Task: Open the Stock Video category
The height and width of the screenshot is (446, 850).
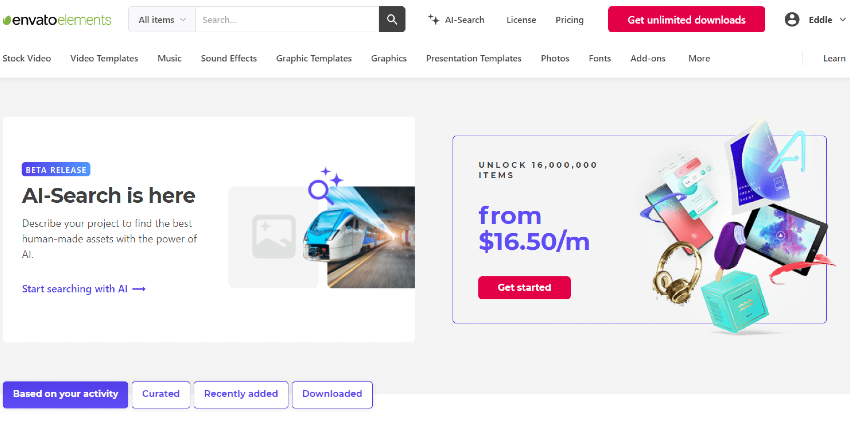Action: click(27, 58)
